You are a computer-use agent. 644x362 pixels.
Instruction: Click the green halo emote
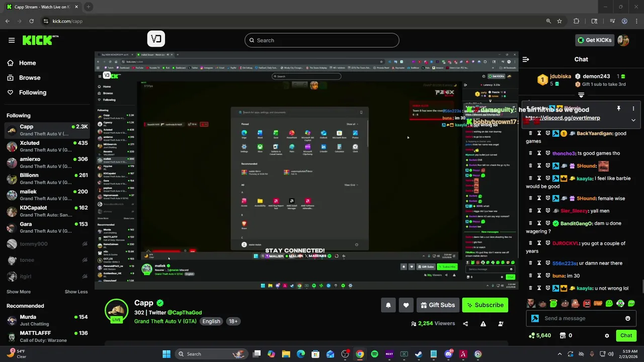[x=553, y=303]
